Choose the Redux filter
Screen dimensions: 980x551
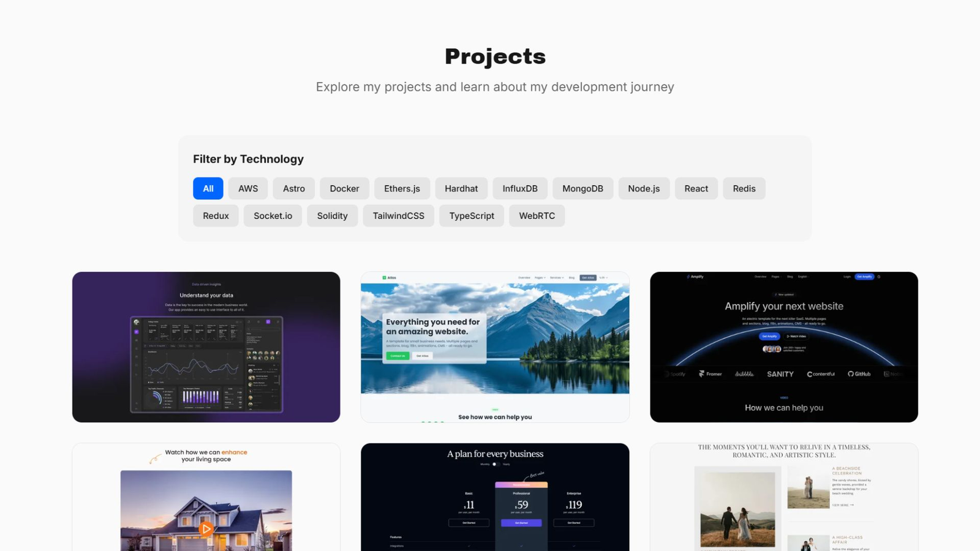(x=216, y=216)
